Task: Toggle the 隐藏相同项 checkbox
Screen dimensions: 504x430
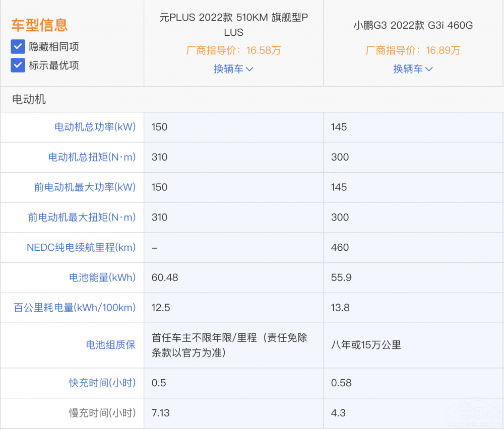Action: click(18, 47)
